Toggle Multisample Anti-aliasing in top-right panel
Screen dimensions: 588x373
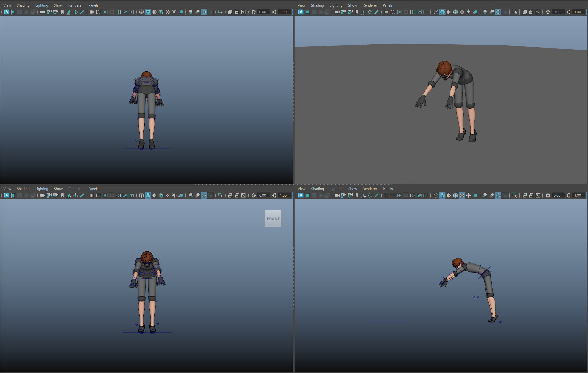tap(498, 12)
